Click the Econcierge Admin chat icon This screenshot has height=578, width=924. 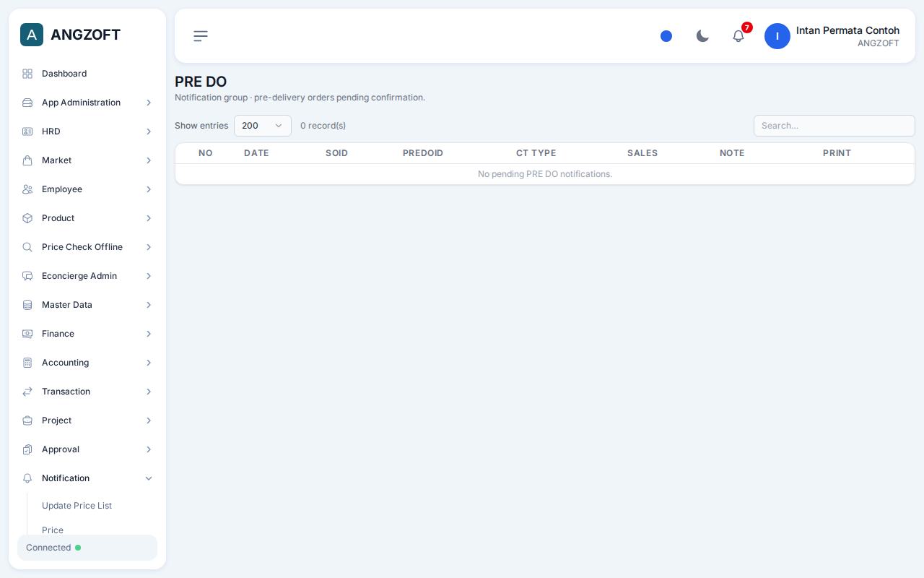[27, 276]
